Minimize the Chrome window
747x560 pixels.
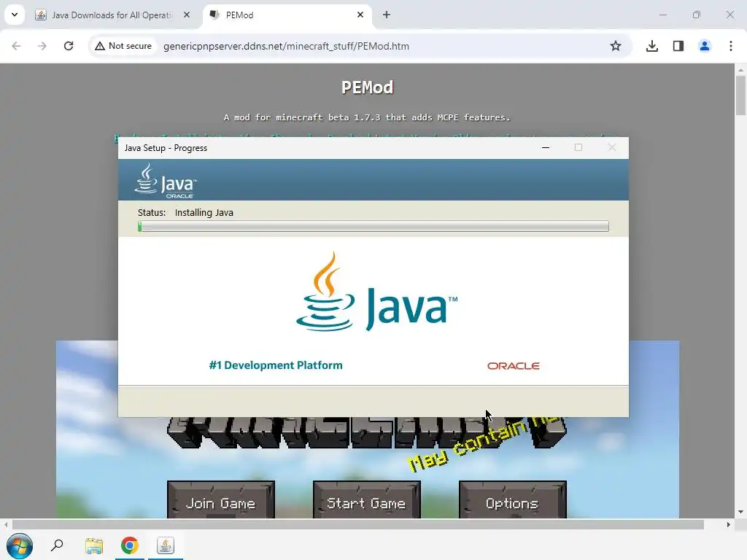tap(662, 15)
